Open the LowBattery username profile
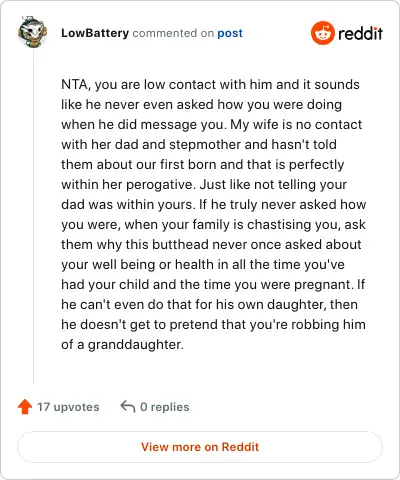Image resolution: width=400 pixels, height=480 pixels. 95,33
